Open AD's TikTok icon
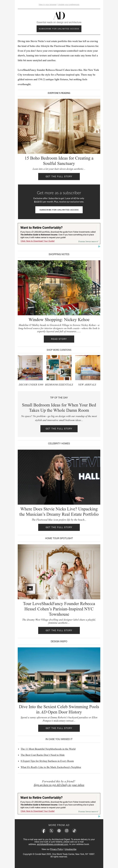 click(x=74, y=831)
